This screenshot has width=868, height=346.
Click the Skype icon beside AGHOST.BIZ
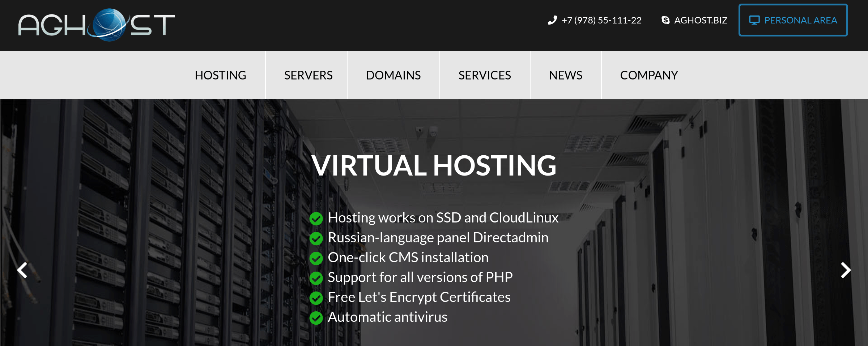pos(665,20)
